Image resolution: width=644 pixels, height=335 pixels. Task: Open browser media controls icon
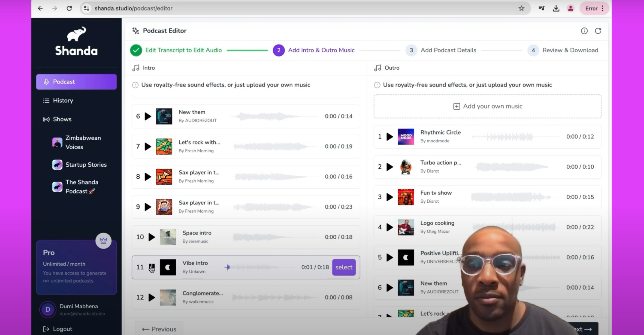542,8
